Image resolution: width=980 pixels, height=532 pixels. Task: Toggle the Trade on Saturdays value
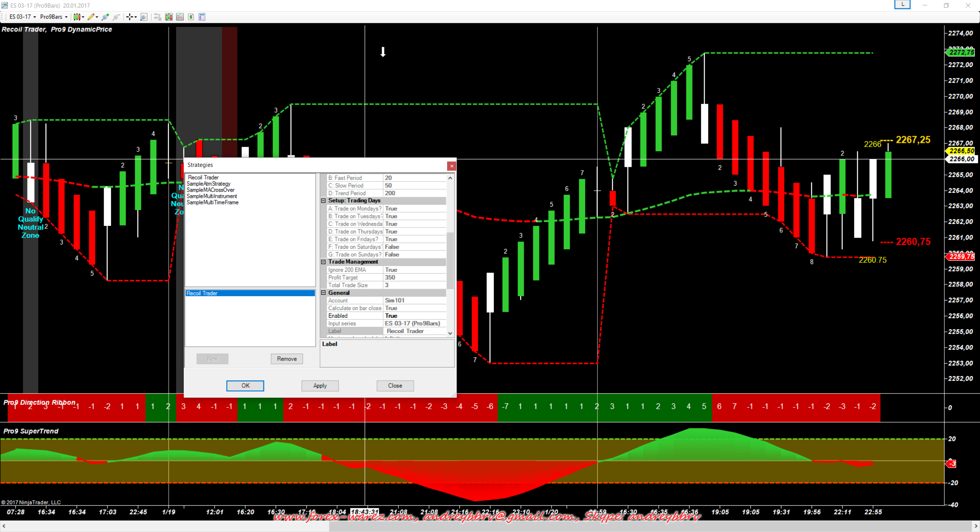click(414, 247)
